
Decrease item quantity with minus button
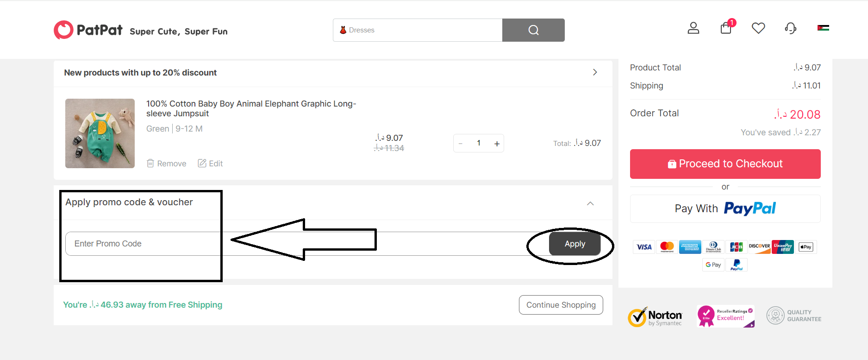461,144
